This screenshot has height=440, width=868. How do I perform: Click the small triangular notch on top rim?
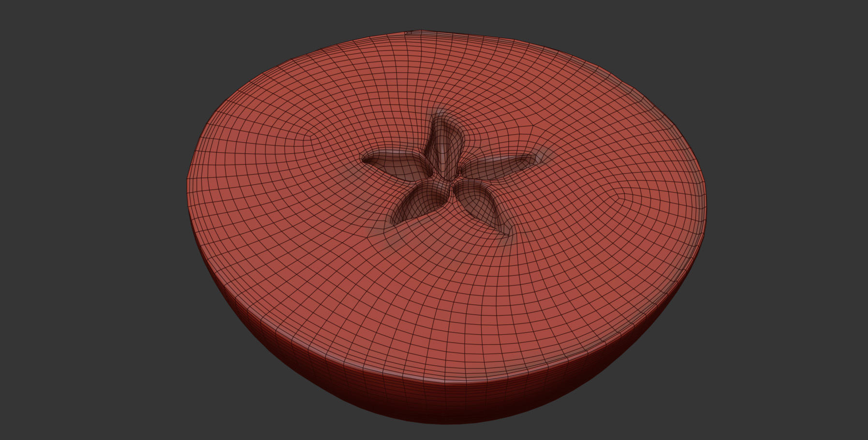coord(409,33)
